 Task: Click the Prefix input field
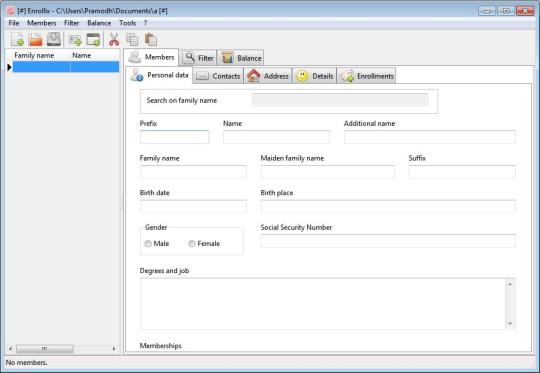click(x=174, y=137)
